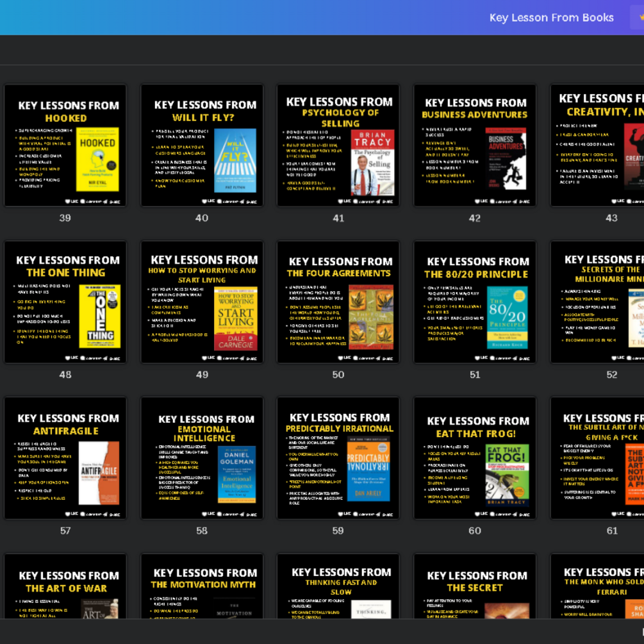Select How to Stop Worrying page thumbnail

(202, 302)
